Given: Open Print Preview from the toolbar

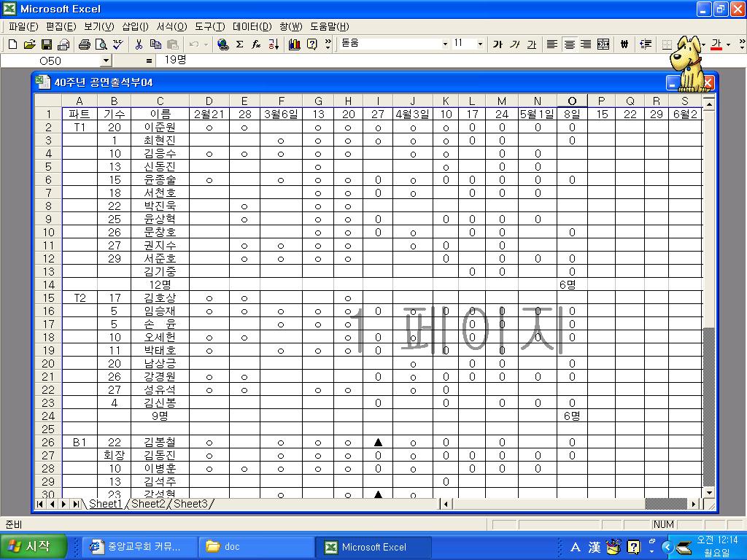Looking at the screenshot, I should 101,44.
